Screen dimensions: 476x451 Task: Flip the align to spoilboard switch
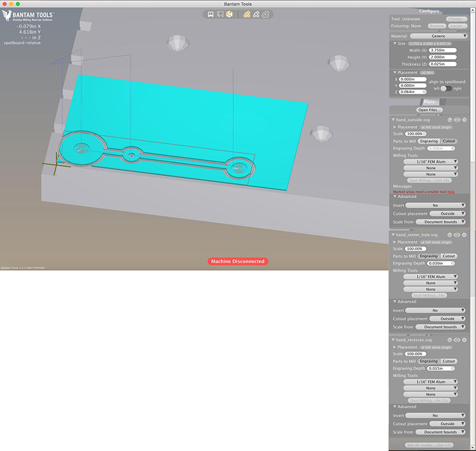point(446,88)
